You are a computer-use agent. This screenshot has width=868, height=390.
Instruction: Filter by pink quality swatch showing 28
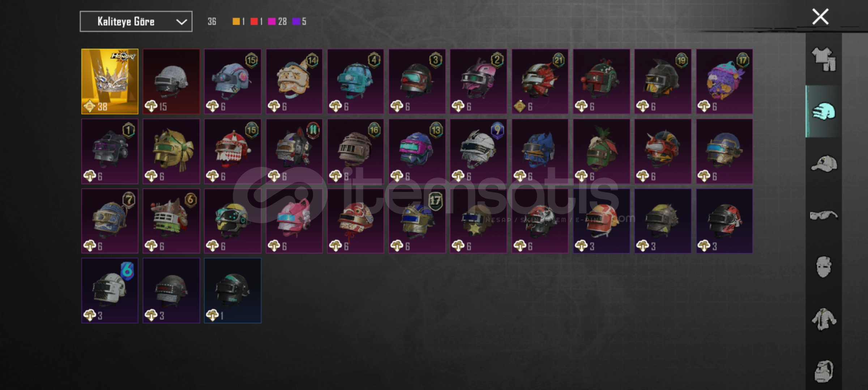pyautogui.click(x=277, y=22)
